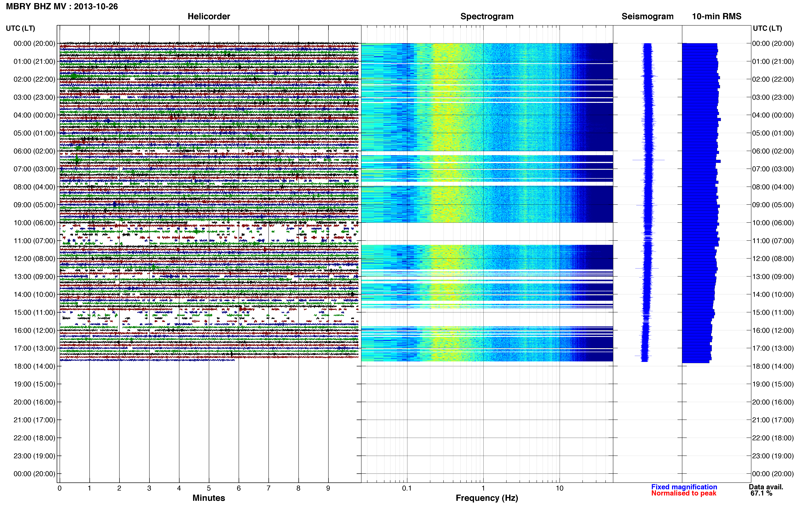Click the right '15:00 (11:00)' time label
Screen dimensions: 812x508
click(x=773, y=312)
